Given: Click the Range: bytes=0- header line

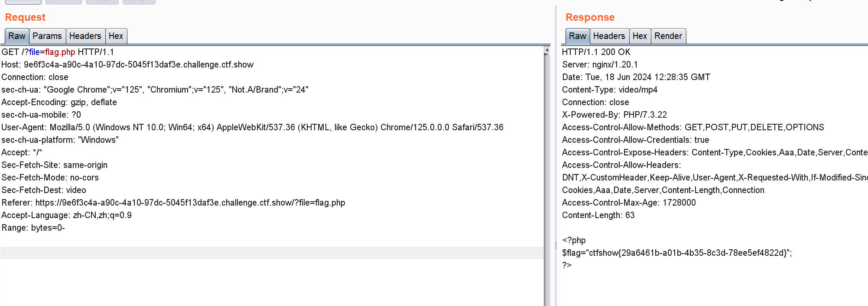Looking at the screenshot, I should [x=33, y=228].
